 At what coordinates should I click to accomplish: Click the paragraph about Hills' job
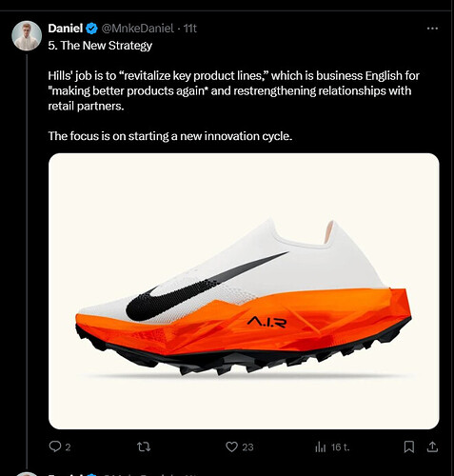pos(234,90)
